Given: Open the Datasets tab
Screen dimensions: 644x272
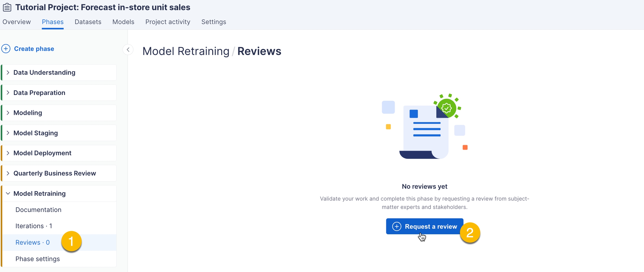Looking at the screenshot, I should click(88, 22).
